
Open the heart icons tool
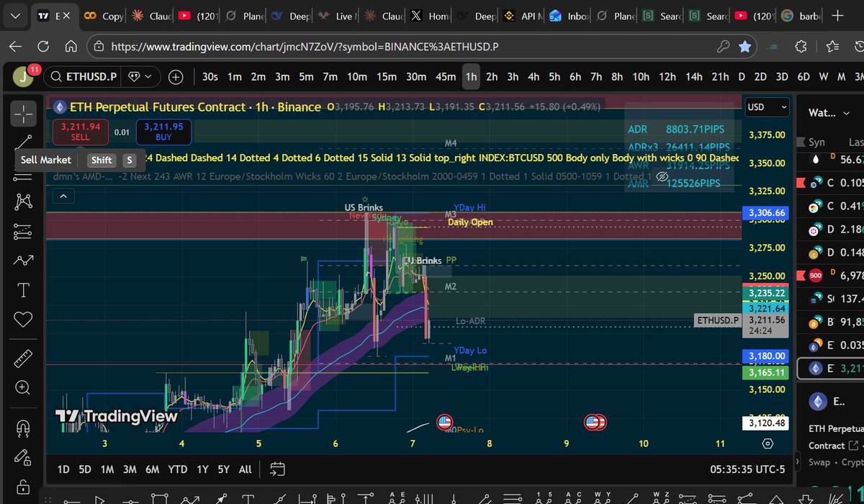coord(24,320)
